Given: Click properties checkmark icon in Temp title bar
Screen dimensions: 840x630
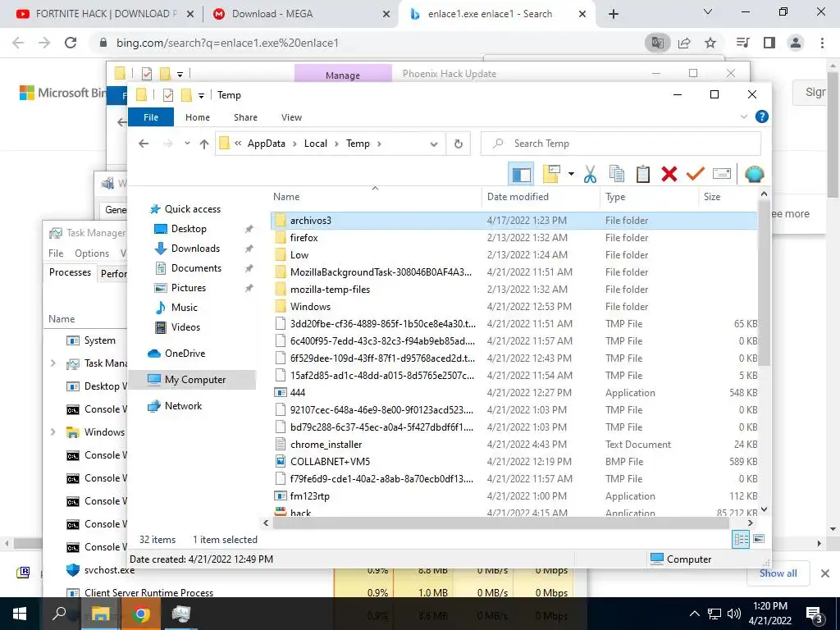Looking at the screenshot, I should (167, 95).
